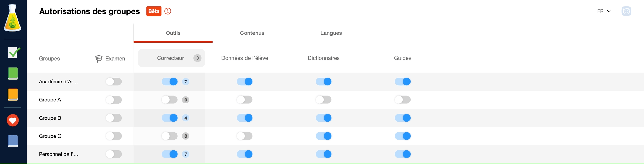Click the Dictionnaires column header
Screen dimensions: 644x164
tap(324, 58)
